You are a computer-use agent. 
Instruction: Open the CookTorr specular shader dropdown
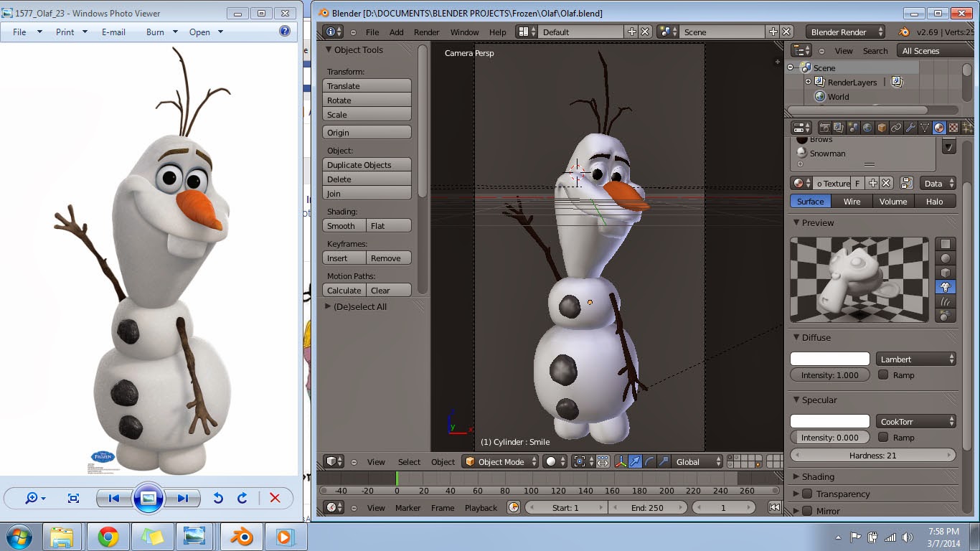coord(916,421)
